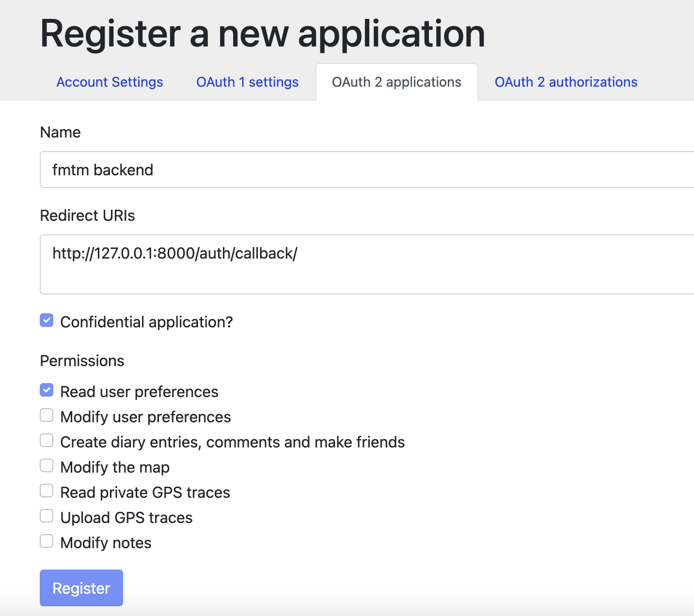Check Create diary entries, comments and make friends
694x616 pixels.
coord(47,440)
